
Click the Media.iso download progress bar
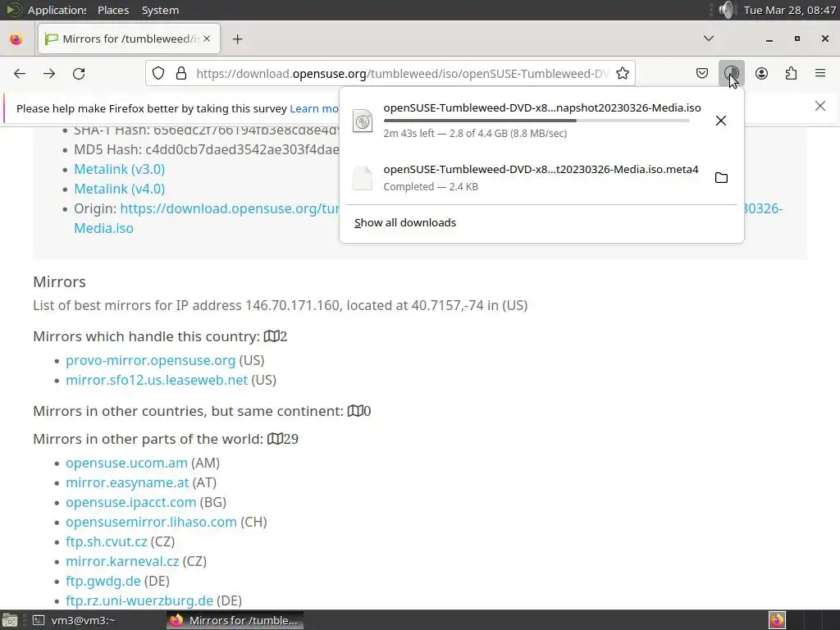click(536, 121)
